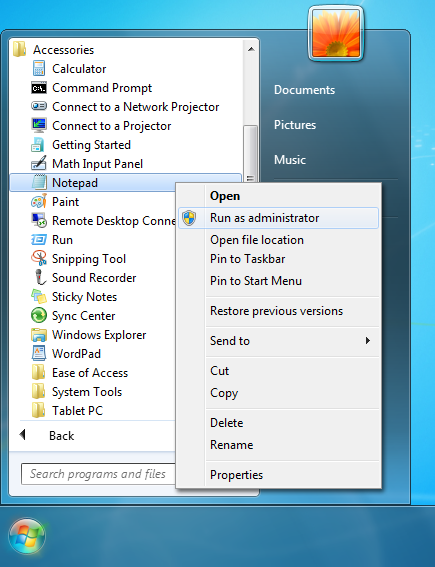
Task: Click the Accessories folder icon
Action: point(20,49)
